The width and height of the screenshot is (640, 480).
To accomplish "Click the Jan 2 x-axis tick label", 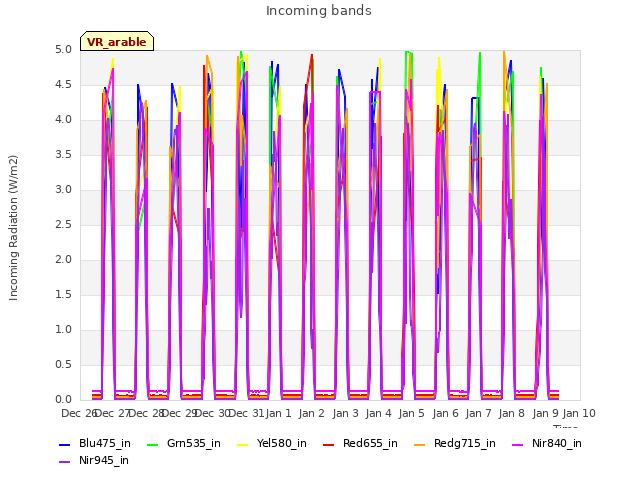I will 312,413.
